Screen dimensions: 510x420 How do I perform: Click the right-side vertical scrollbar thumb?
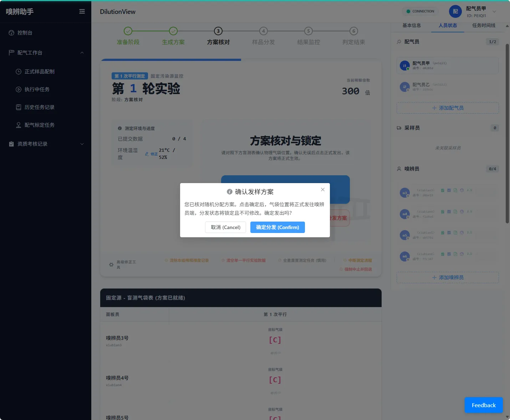pos(507,134)
